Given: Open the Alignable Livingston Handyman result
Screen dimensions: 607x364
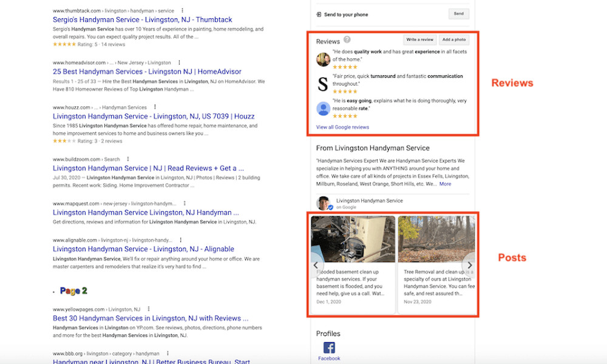Looking at the screenshot, I should [x=144, y=249].
